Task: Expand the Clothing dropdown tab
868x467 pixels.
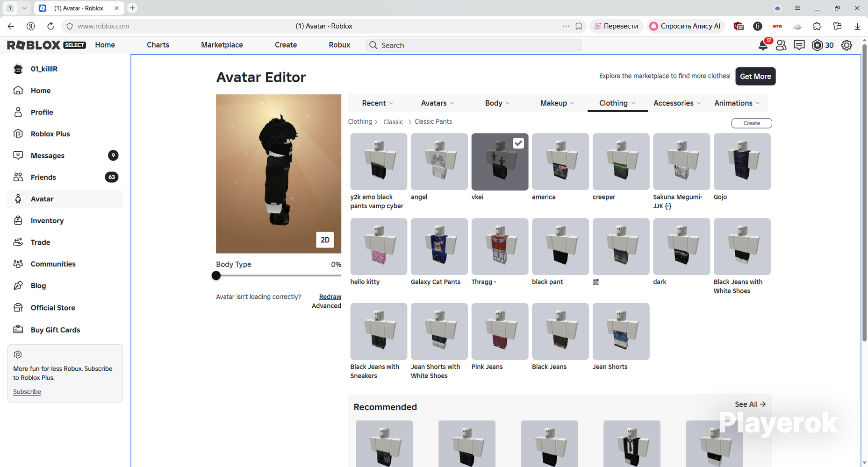Action: point(617,103)
